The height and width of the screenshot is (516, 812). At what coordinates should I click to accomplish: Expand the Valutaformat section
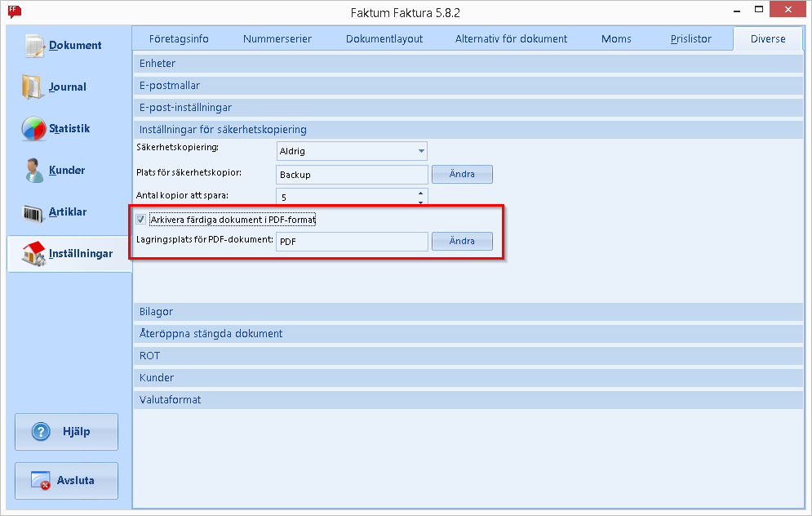click(468, 399)
